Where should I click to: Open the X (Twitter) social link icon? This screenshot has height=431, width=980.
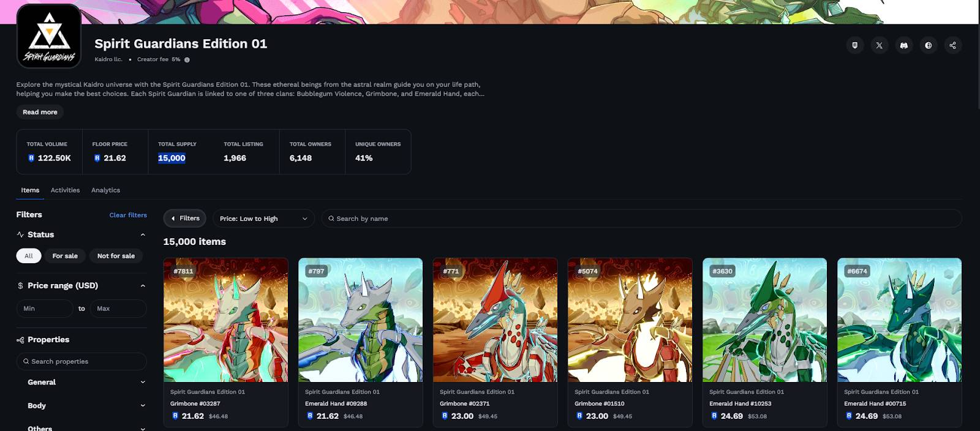[x=880, y=45]
